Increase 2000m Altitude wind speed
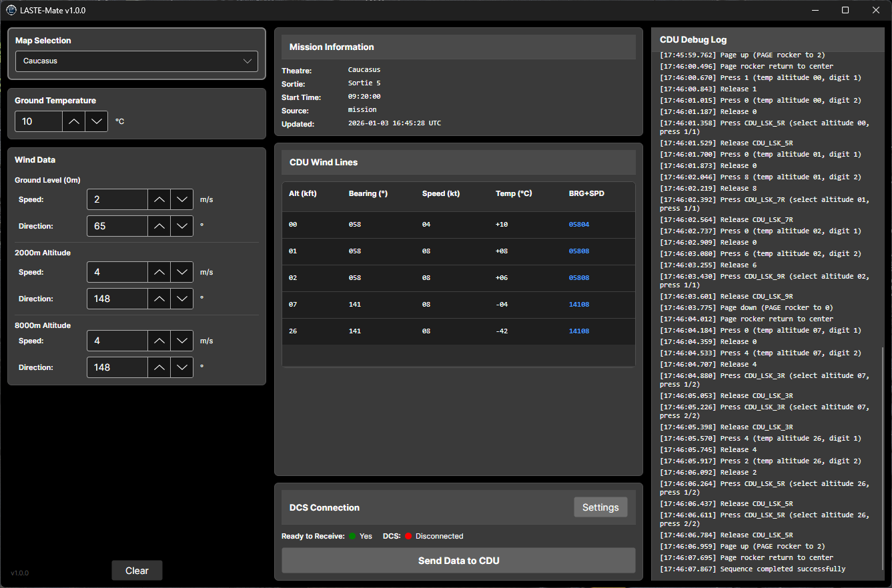The height and width of the screenshot is (588, 892). 159,272
